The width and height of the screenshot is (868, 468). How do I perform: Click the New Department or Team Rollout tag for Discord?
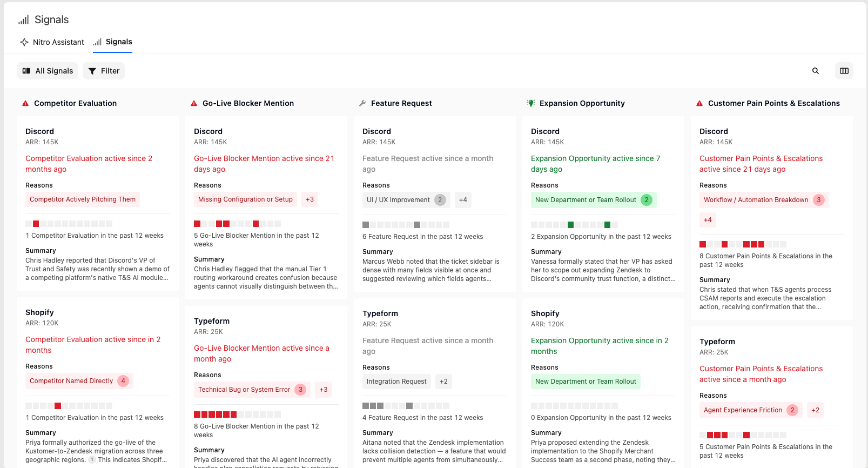tap(594, 200)
